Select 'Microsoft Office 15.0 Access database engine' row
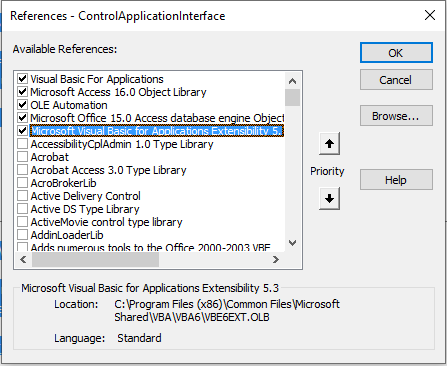447x366 pixels. 157,118
